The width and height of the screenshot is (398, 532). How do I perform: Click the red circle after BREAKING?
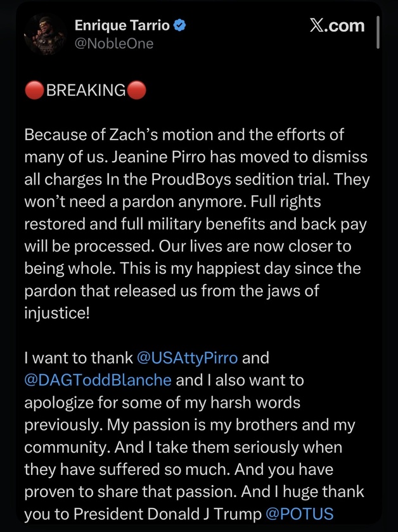coord(136,90)
